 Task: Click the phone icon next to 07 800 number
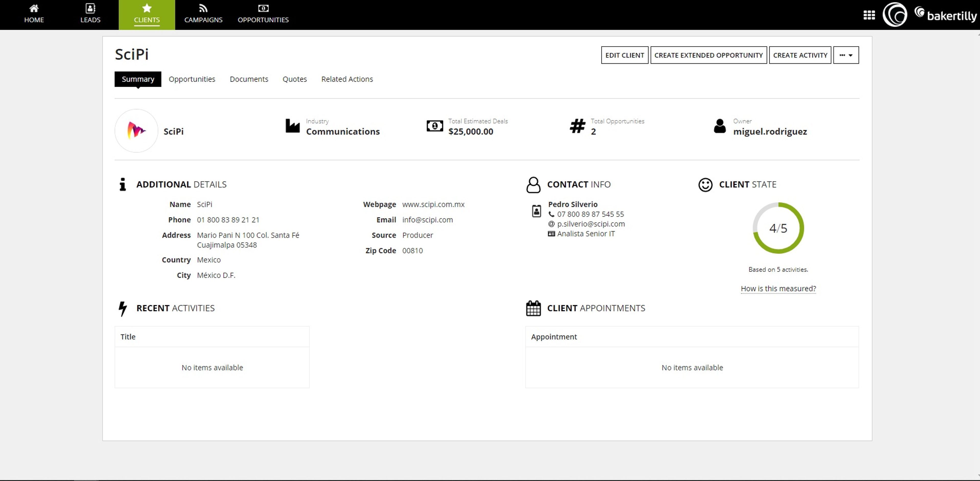(x=551, y=214)
